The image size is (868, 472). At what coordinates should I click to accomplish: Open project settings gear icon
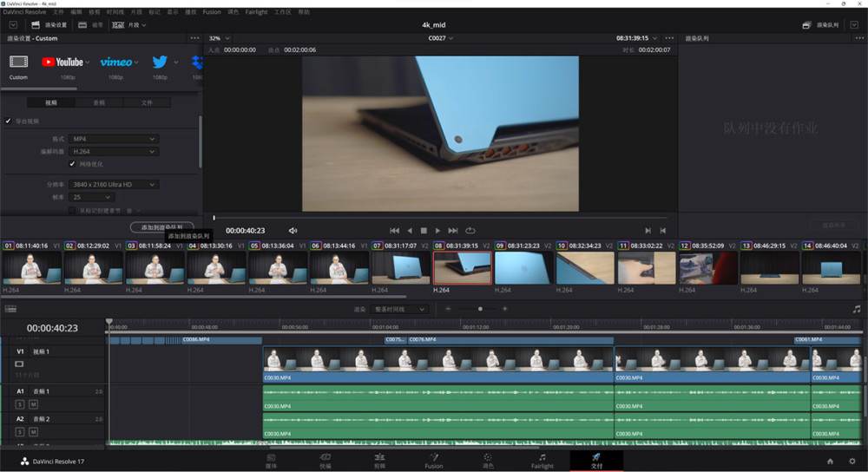(x=852, y=461)
